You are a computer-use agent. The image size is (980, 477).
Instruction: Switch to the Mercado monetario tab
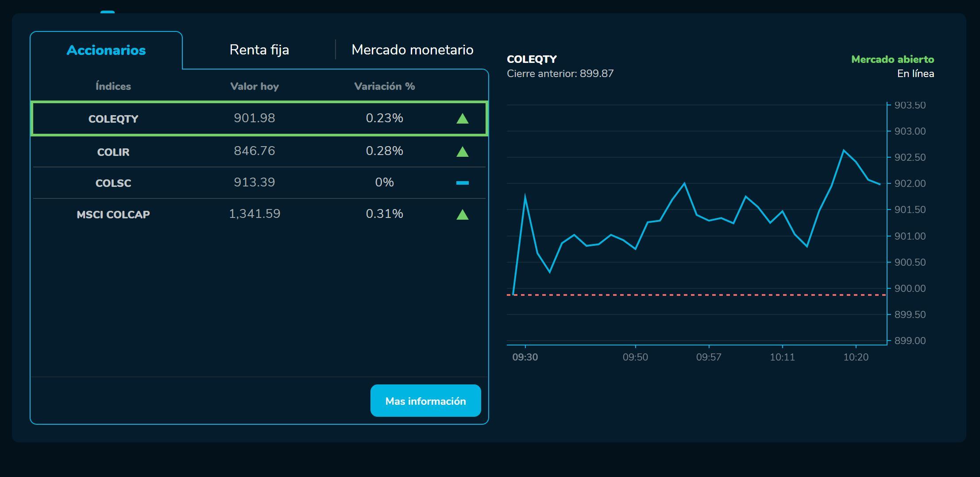(x=412, y=50)
